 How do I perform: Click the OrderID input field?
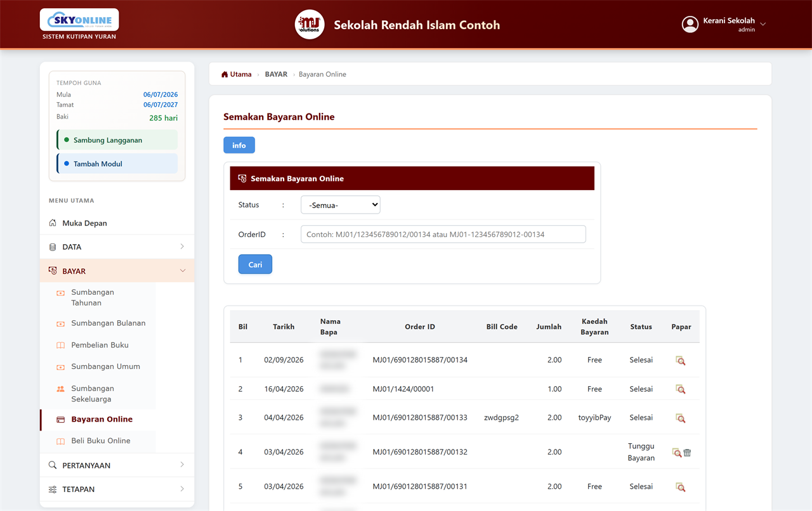(443, 234)
